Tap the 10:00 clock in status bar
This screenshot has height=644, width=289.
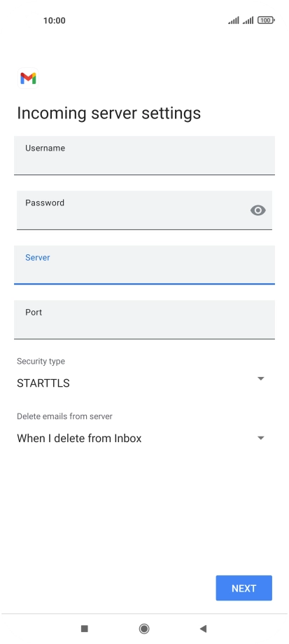point(55,20)
